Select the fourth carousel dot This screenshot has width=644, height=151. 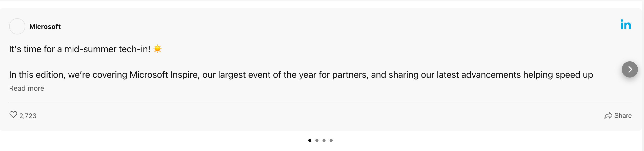tap(331, 140)
